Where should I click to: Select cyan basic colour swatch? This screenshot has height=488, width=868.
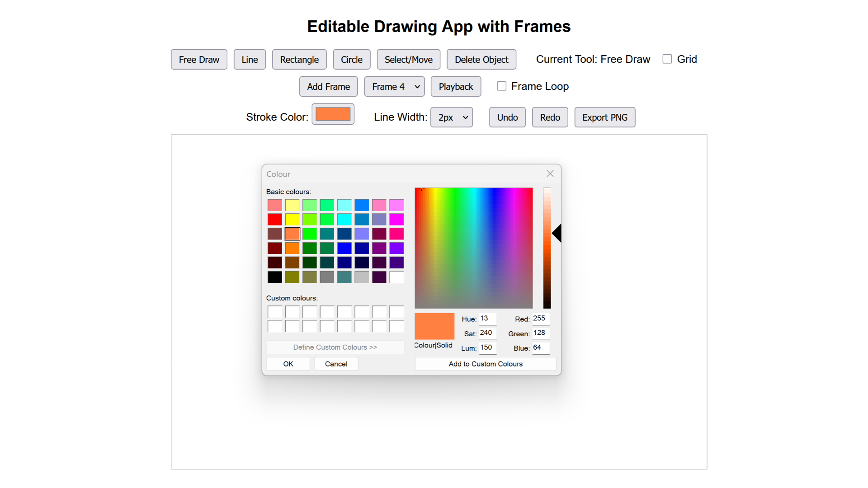tap(344, 220)
